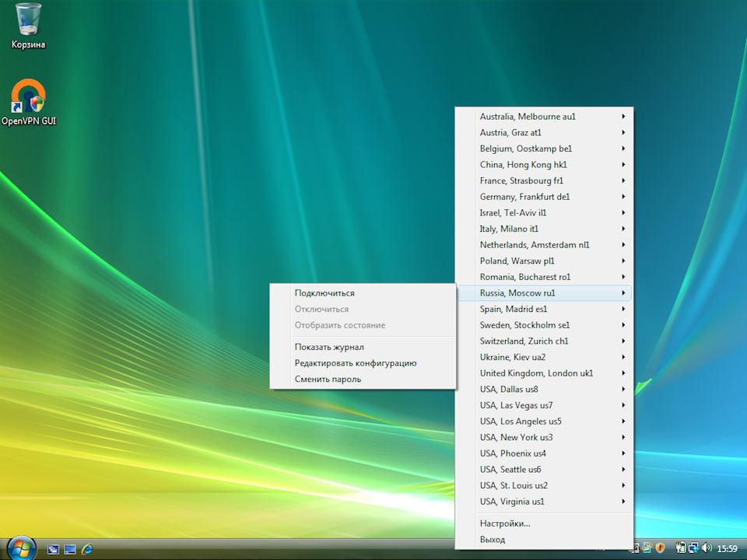Viewport: 747px width, 560px height.
Task: Choose Выход to exit OpenVPN GUI
Action: tap(544, 540)
